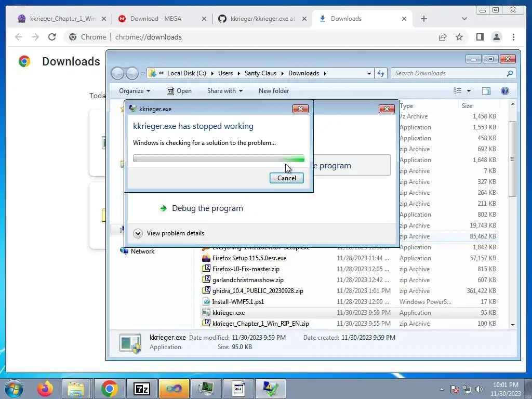Screen dimensions: 532x399
Task: Open Explorer help icon
Action: tap(505, 91)
